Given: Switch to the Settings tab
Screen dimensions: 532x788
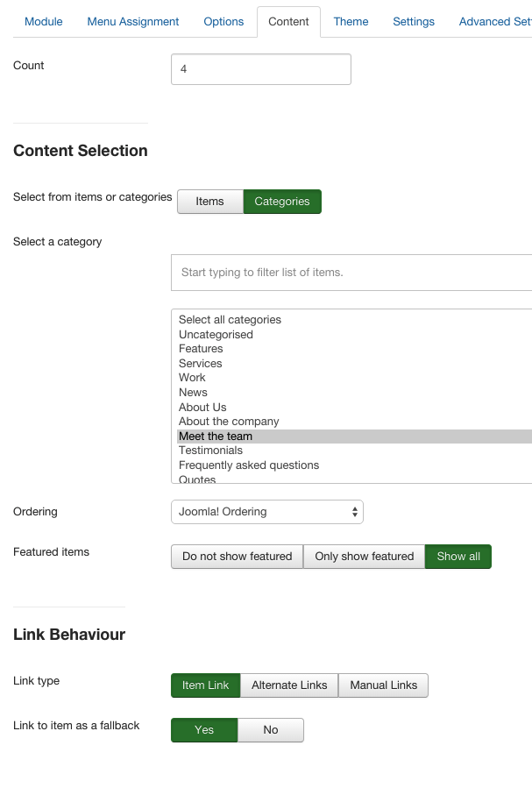Looking at the screenshot, I should coord(414,22).
